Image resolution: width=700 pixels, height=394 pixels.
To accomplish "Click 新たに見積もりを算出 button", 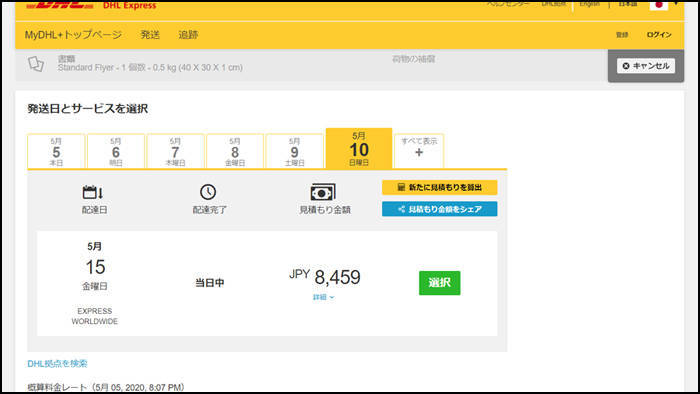I will (x=440, y=187).
